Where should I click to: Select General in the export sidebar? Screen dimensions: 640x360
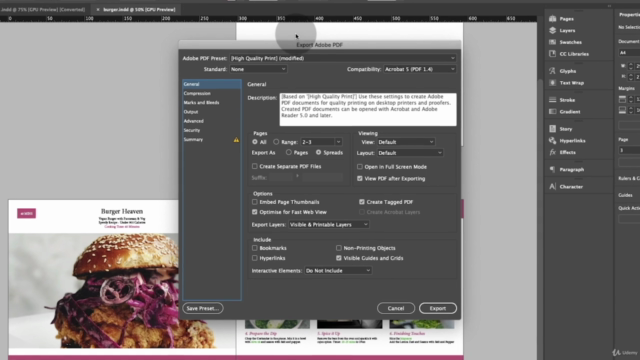(212, 84)
